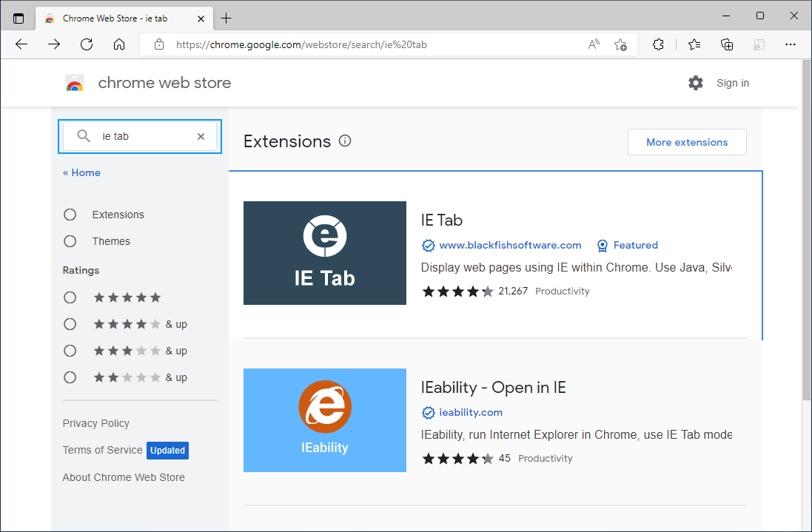812x532 pixels.
Task: Add this page to favorites
Action: tap(620, 44)
